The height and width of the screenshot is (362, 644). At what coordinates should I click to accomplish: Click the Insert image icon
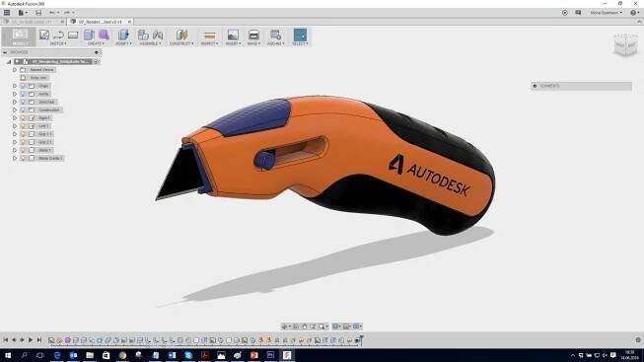point(233,35)
